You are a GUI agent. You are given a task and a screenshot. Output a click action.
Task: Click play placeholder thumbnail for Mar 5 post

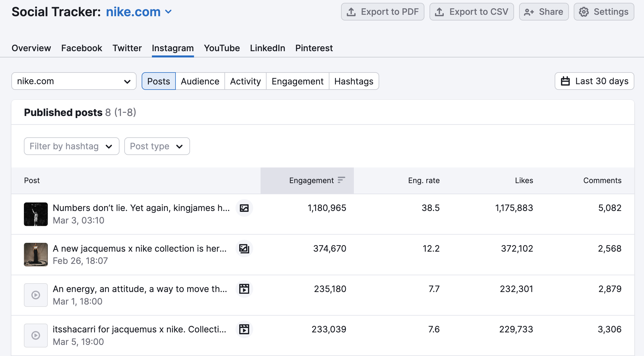pos(36,336)
